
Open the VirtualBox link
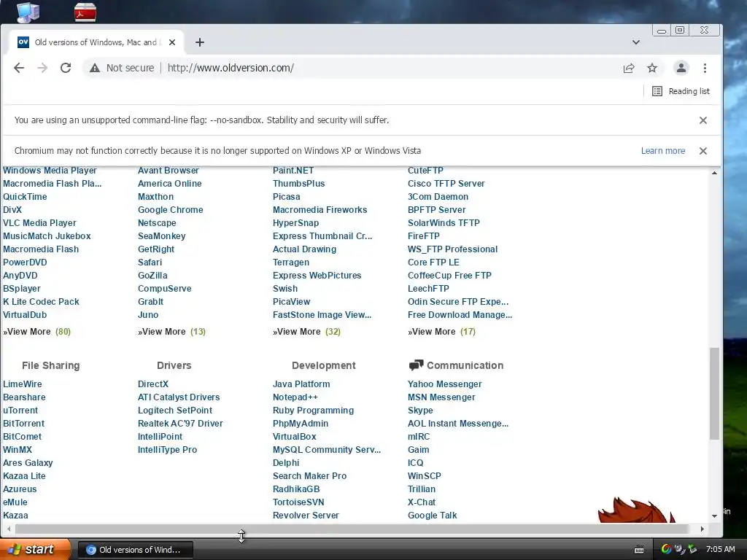coord(294,436)
